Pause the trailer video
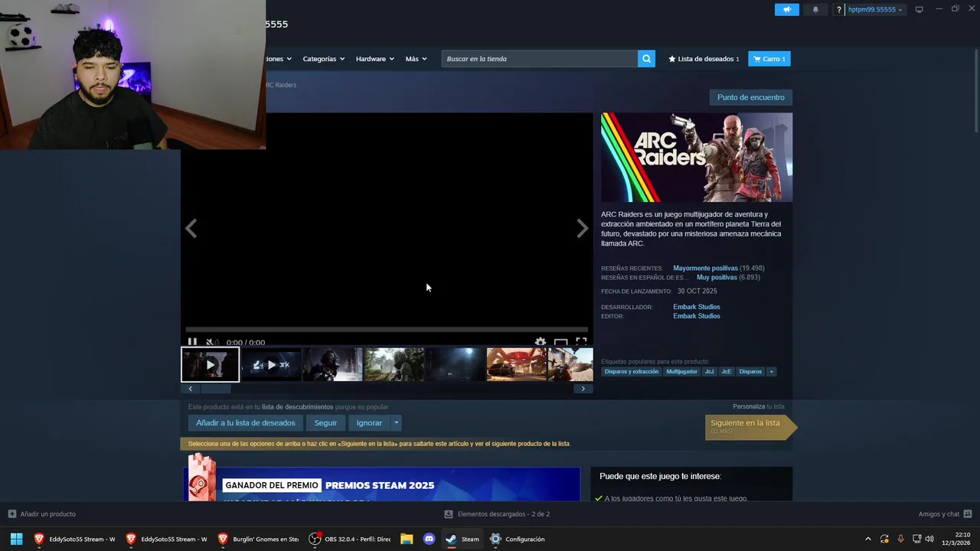 coord(192,342)
